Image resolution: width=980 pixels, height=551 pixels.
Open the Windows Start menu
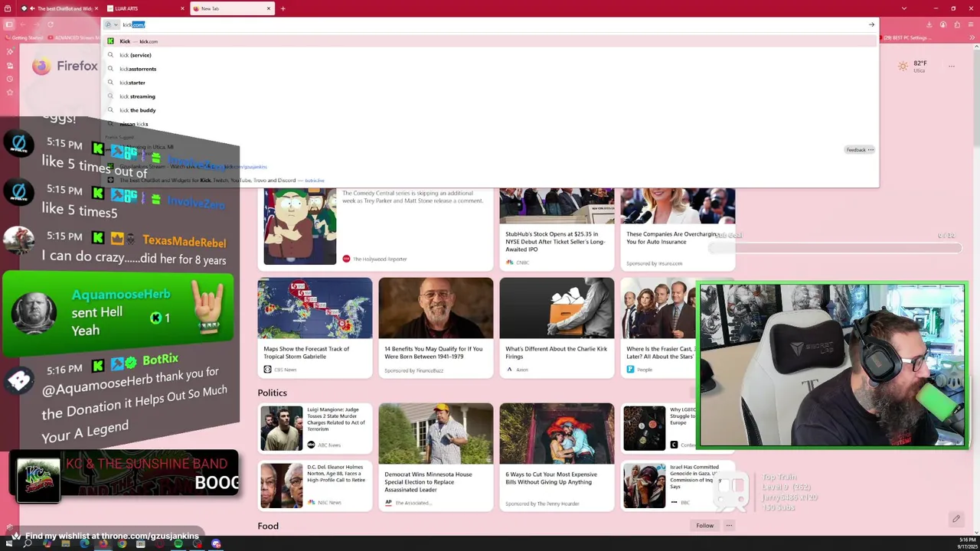click(9, 544)
